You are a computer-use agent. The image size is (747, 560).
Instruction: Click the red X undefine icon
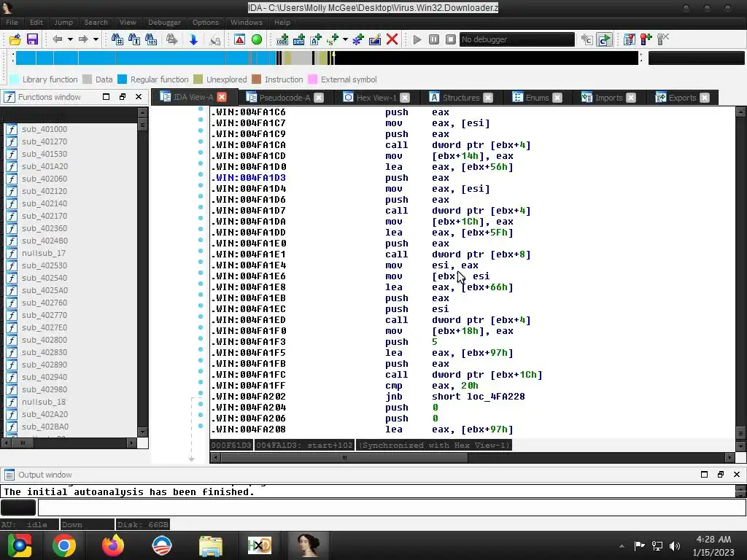pyautogui.click(x=392, y=39)
